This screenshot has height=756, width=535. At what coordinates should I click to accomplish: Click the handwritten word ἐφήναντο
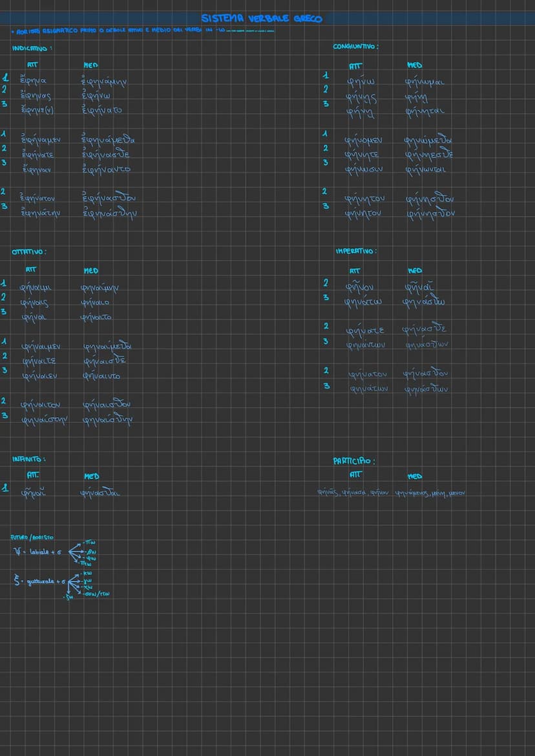click(x=107, y=169)
